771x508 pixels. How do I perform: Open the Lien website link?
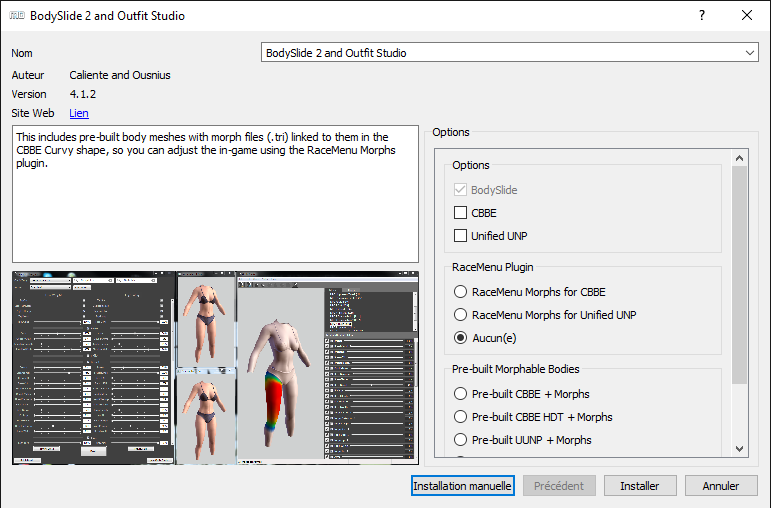coord(79,113)
